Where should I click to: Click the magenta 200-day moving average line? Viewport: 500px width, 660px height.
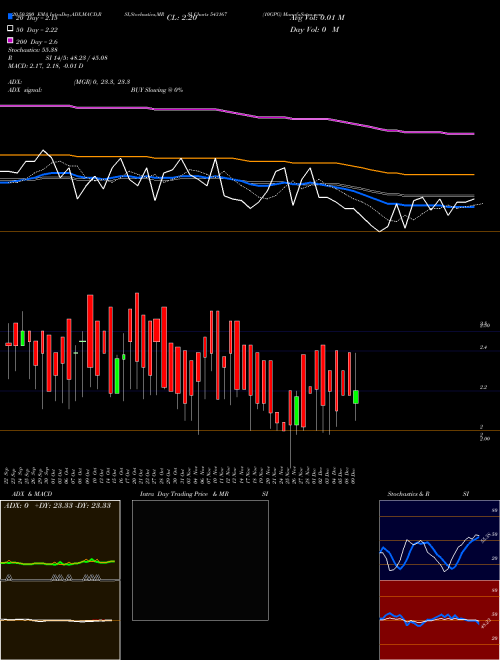click(x=237, y=113)
